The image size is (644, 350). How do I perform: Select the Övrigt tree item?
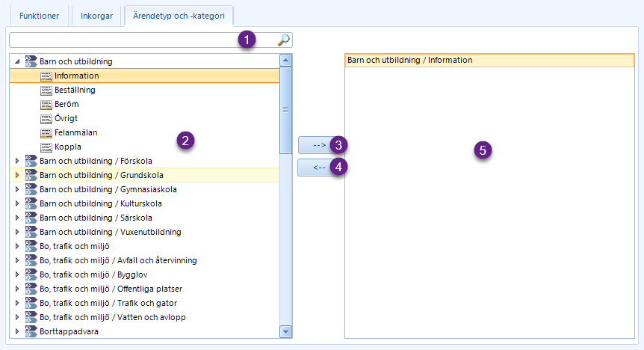[x=66, y=118]
